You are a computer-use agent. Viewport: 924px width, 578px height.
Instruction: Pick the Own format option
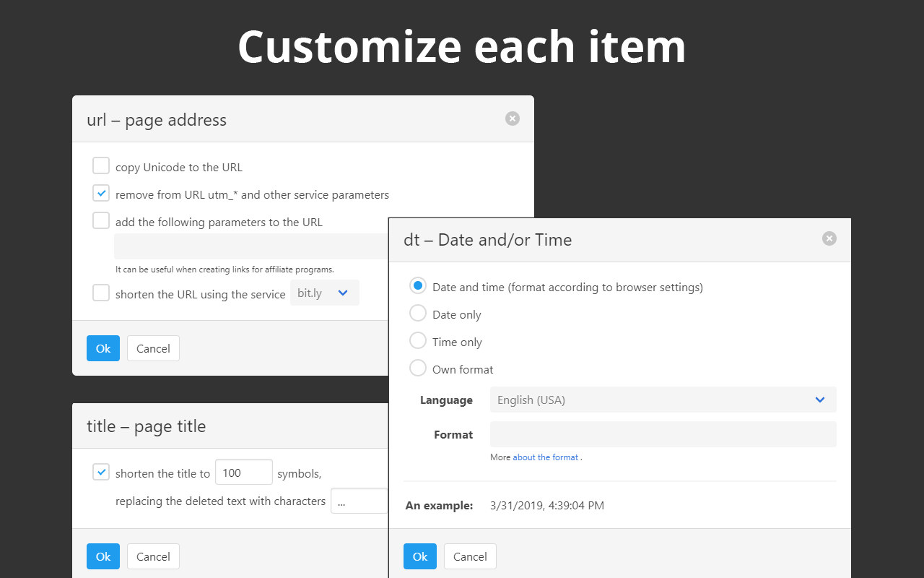coord(418,368)
